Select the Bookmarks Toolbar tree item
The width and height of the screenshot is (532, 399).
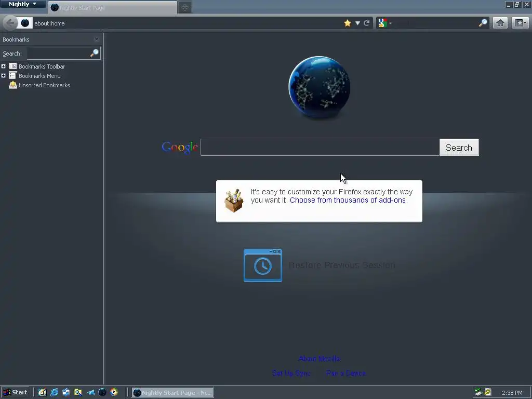42,66
